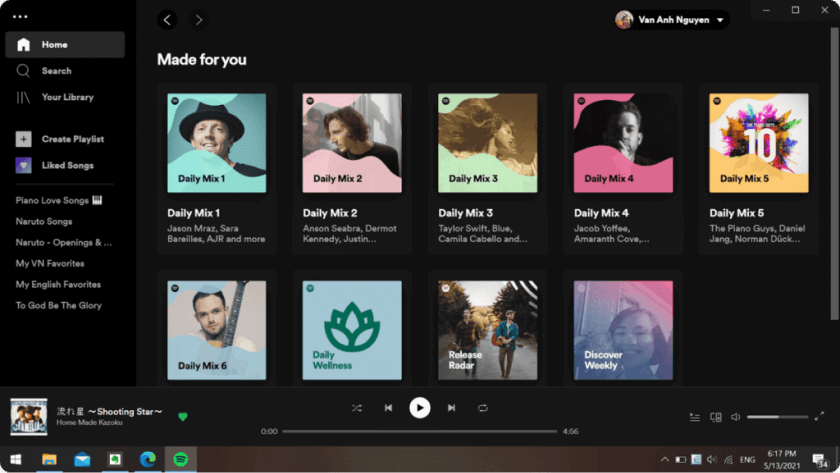
Task: Open the Daily Mix 1 cover art
Action: pyautogui.click(x=216, y=143)
